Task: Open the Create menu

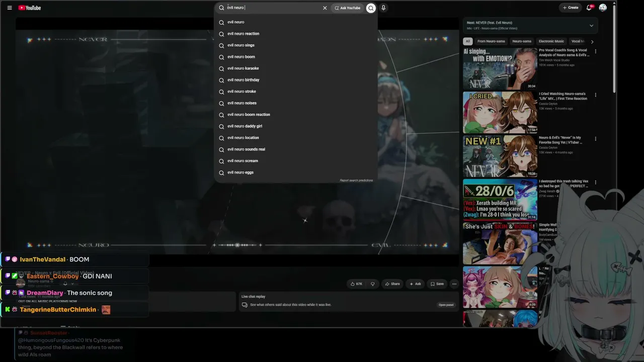Action: coord(571,8)
